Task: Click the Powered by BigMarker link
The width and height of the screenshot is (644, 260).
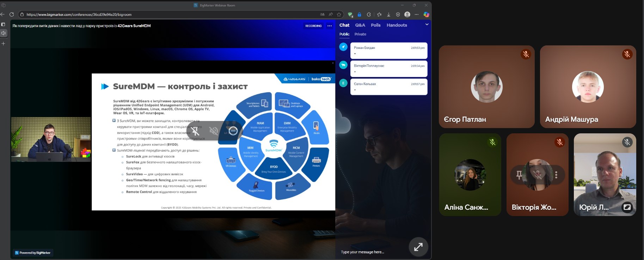Action: 32,253
